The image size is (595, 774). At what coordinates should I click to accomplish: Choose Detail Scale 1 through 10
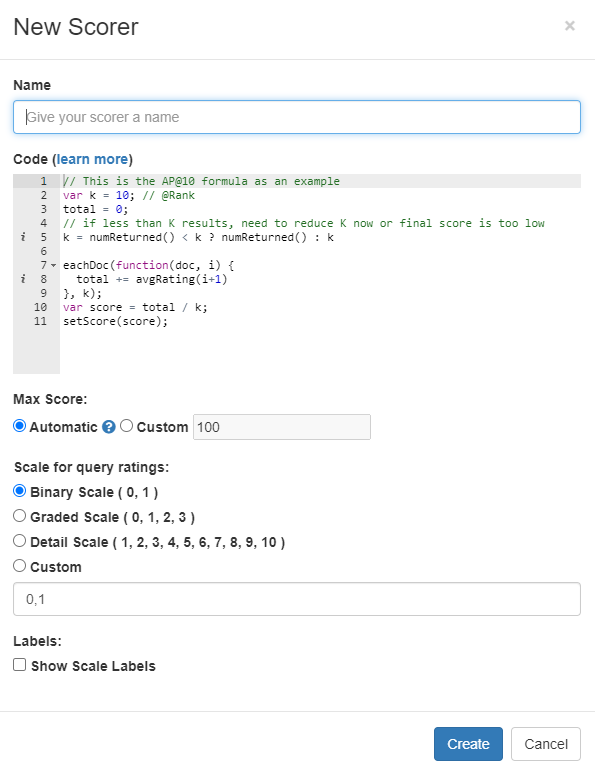(19, 541)
